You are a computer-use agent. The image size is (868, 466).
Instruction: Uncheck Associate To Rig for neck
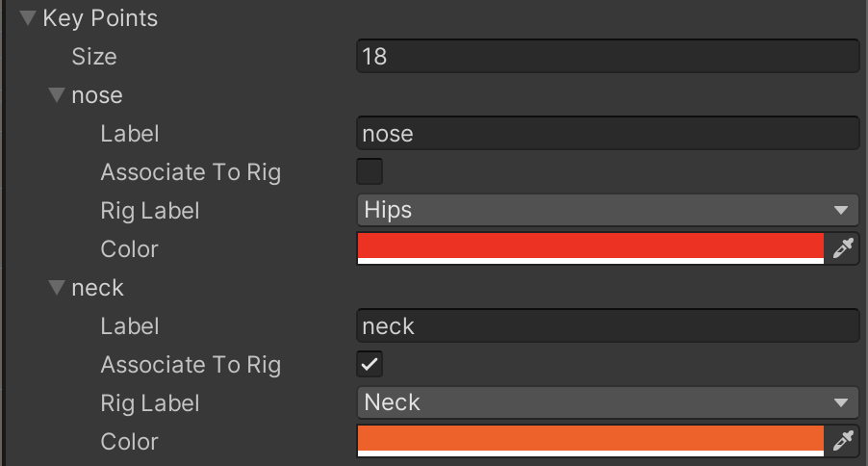click(370, 365)
